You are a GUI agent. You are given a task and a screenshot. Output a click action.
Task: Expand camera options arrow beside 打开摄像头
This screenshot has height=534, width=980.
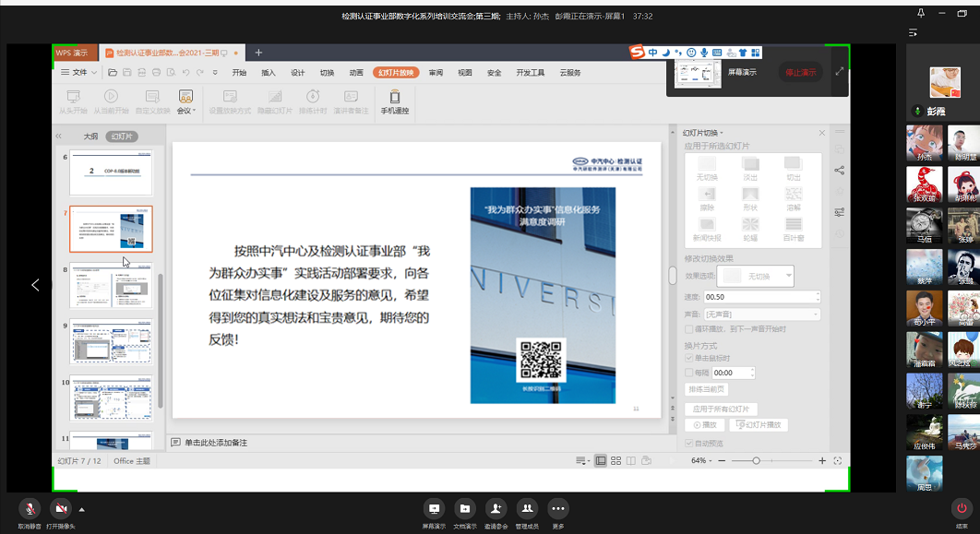[x=82, y=510]
